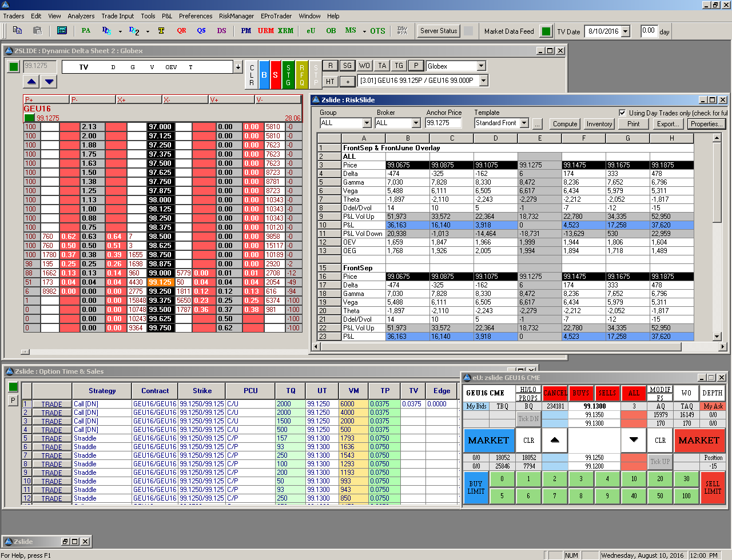This screenshot has width=732, height=560.
Task: Toggle the red S button
Action: coord(276,75)
